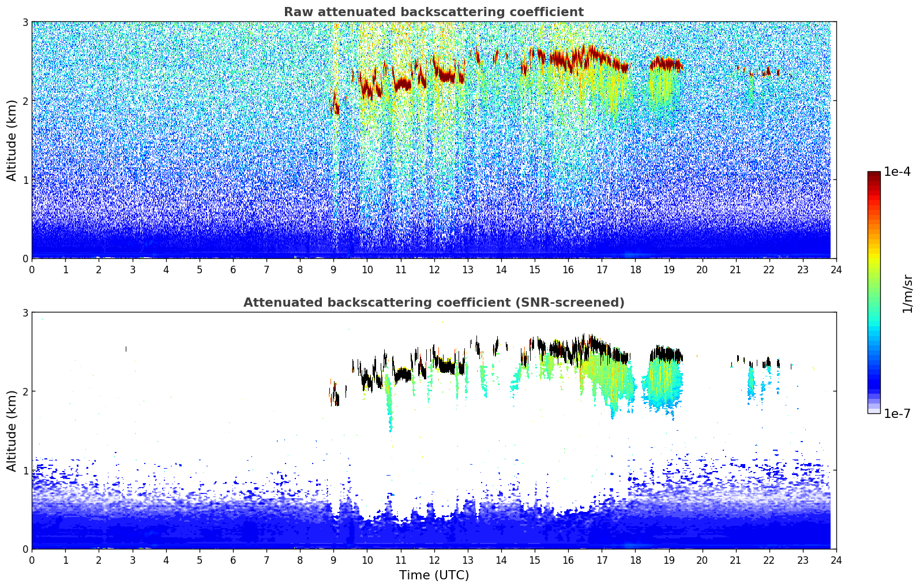Screen dimensions: 920x588
Task: Click the black cloud layer near hour 19, bottom plot
Action: pos(666,354)
